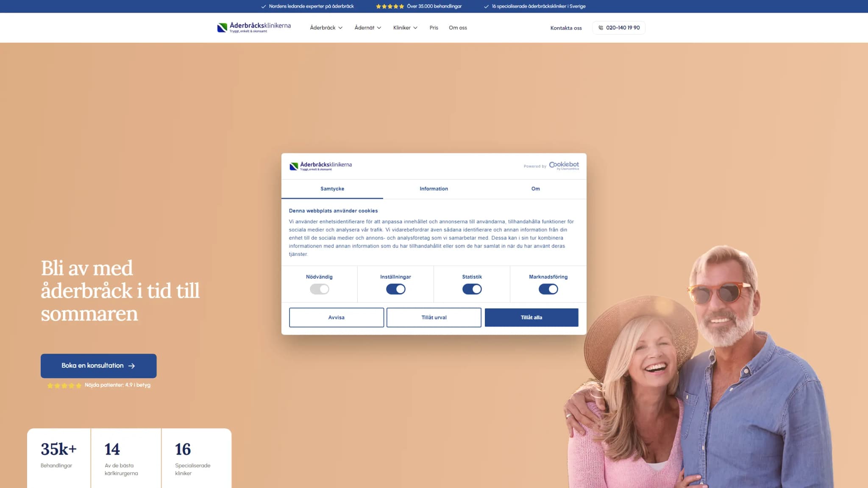Turn off the Statistik cookie switch
The image size is (868, 488).
(472, 289)
